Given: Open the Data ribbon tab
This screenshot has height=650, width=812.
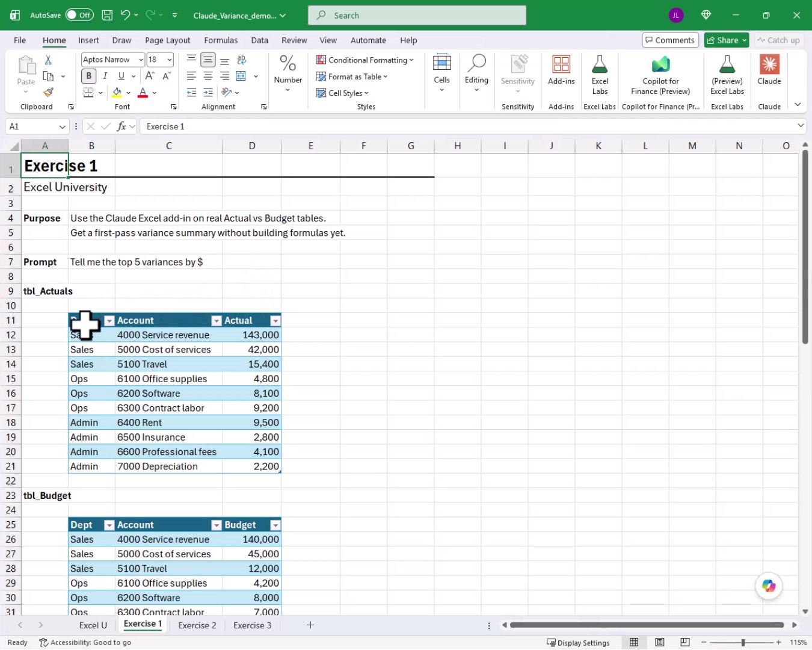Looking at the screenshot, I should (259, 40).
